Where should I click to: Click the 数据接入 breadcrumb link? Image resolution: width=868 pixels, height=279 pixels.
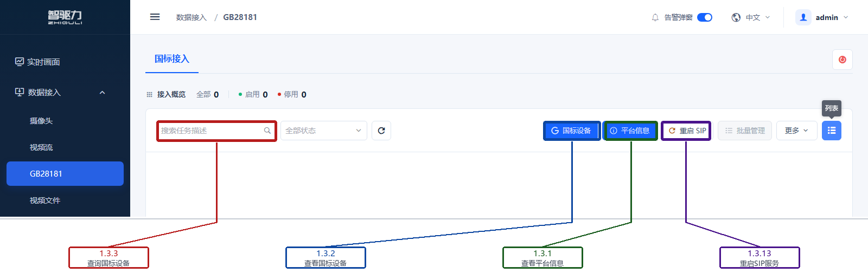pyautogui.click(x=192, y=17)
